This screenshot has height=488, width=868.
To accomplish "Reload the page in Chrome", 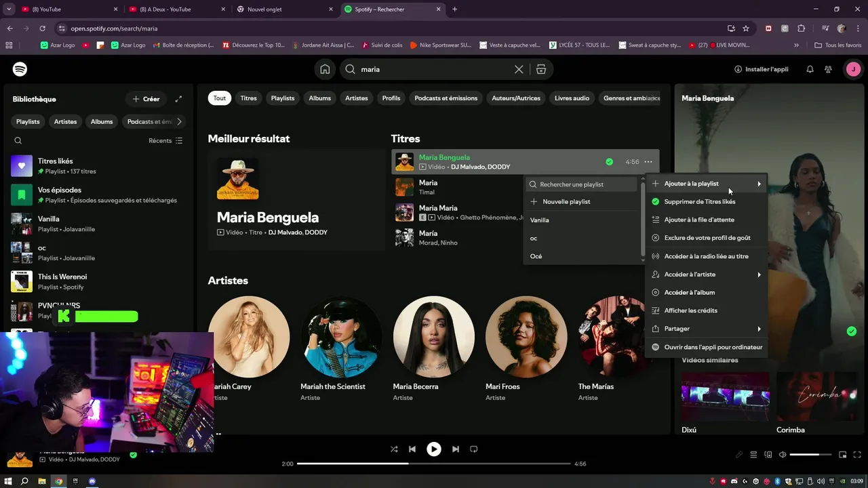I will click(42, 28).
